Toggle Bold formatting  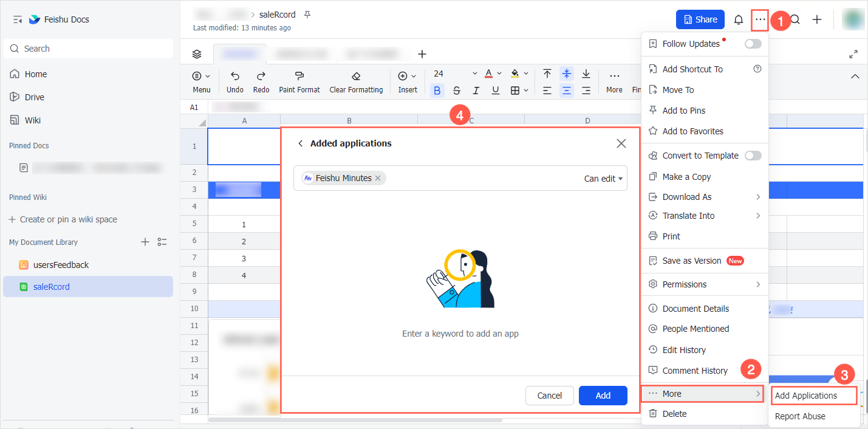(437, 91)
